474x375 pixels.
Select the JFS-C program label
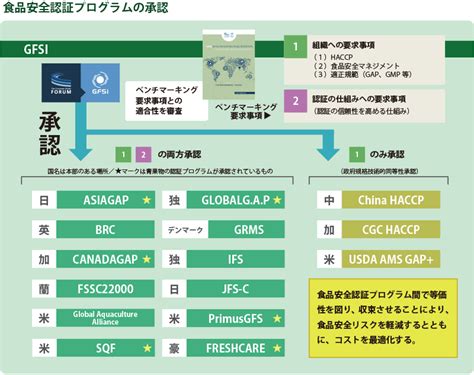(x=236, y=289)
